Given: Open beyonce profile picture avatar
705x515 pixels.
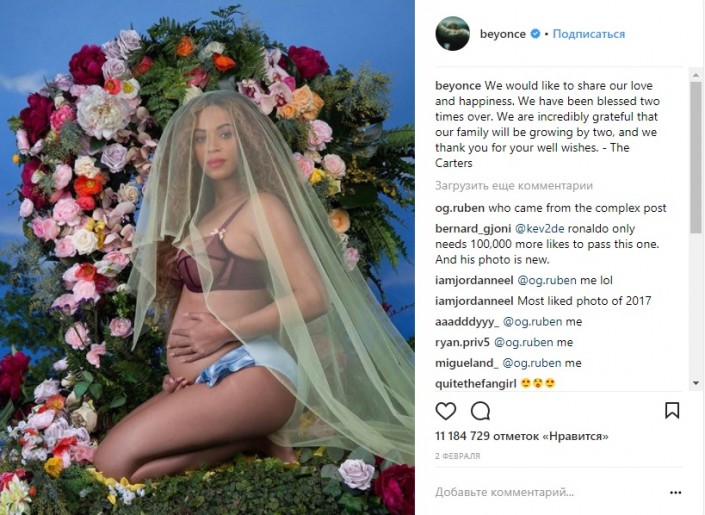Looking at the screenshot, I should pyautogui.click(x=452, y=34).
